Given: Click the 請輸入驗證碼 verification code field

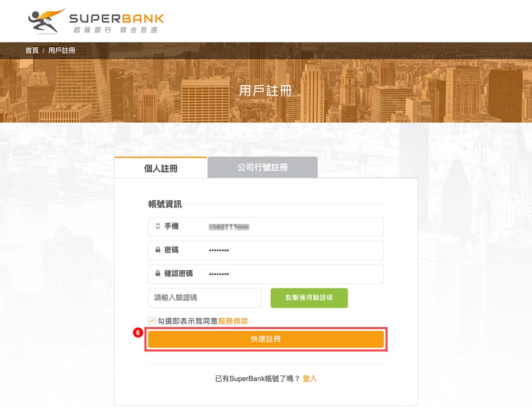Looking at the screenshot, I should coord(205,298).
